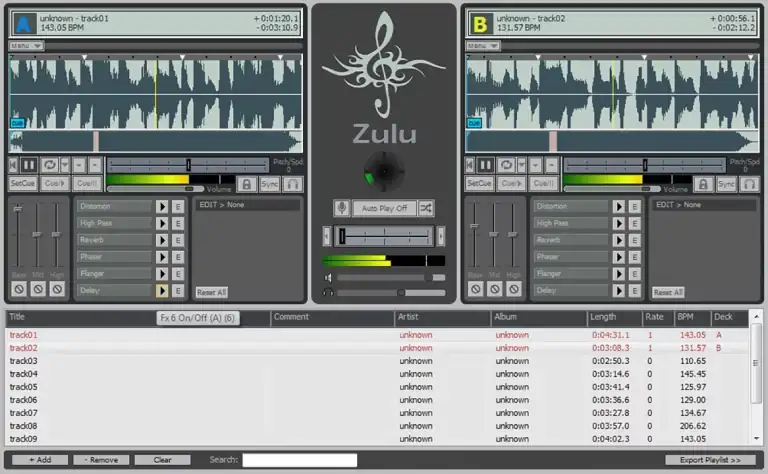
Task: Enable Reverb effect on Deck B
Action: (x=619, y=240)
